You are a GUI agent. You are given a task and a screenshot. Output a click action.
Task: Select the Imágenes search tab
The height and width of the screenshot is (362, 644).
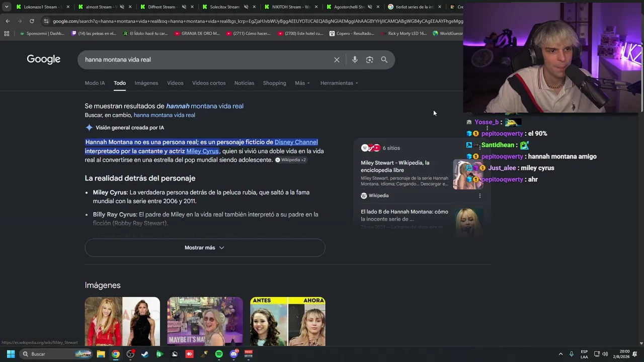(x=146, y=83)
